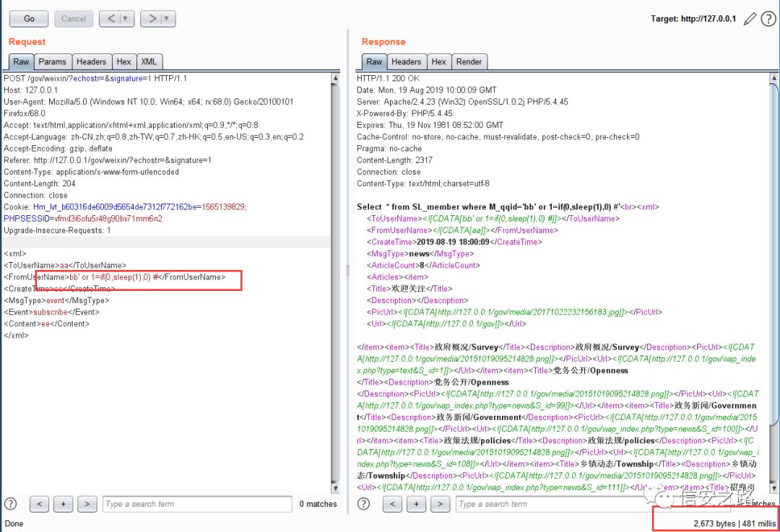
Task: Open the back history dropdown arrow
Action: [126, 19]
